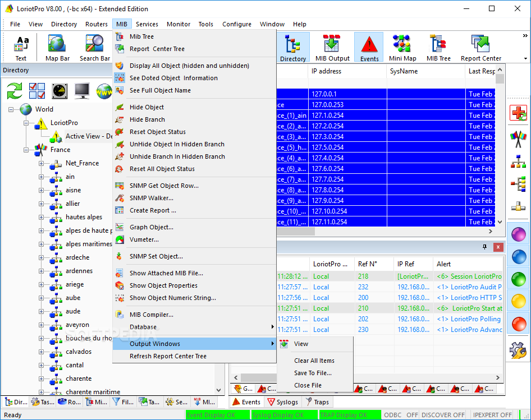This screenshot has width=531, height=420.
Task: Expand the allier tree node
Action: tap(42, 204)
